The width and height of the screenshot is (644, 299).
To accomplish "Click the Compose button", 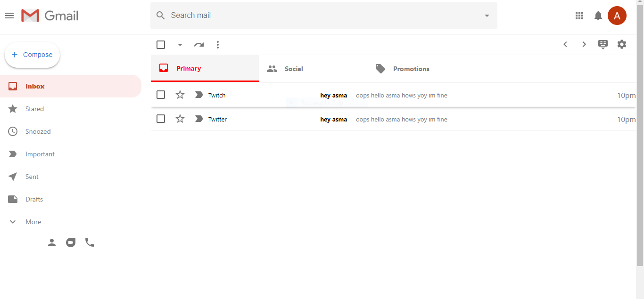I will pos(32,55).
